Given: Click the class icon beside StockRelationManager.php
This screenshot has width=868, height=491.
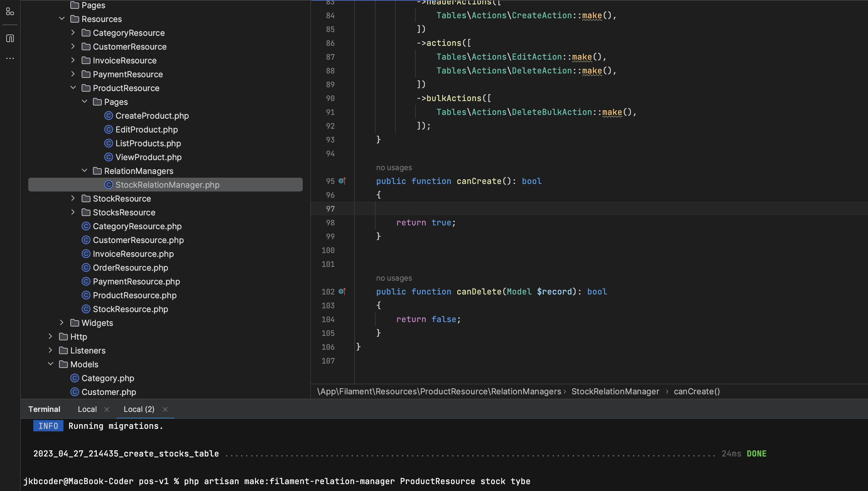Looking at the screenshot, I should (109, 185).
